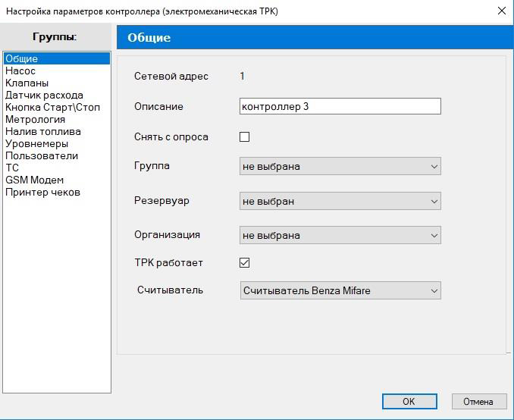
Task: Open the Считыватель reader dropdown
Action: click(340, 290)
